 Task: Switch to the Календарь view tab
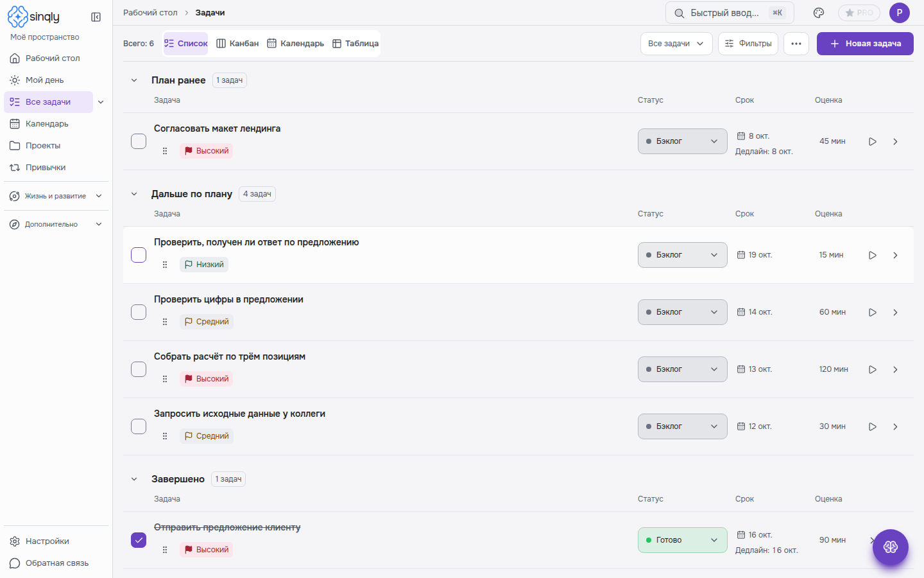point(295,44)
